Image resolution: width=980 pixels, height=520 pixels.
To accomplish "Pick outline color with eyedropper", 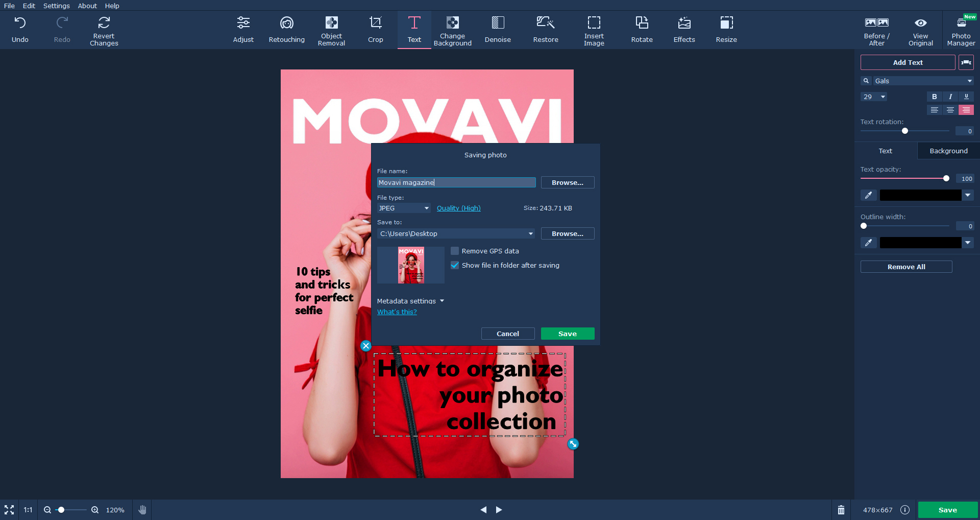I will (869, 243).
